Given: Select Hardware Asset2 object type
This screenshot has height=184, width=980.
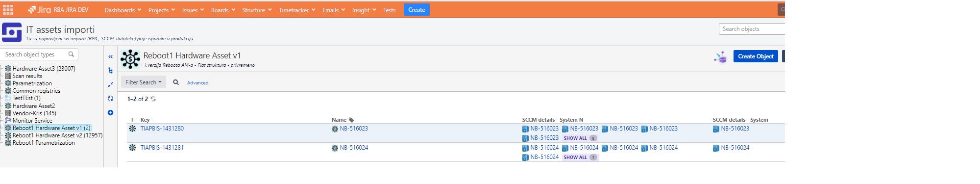Looking at the screenshot, I should [34, 106].
